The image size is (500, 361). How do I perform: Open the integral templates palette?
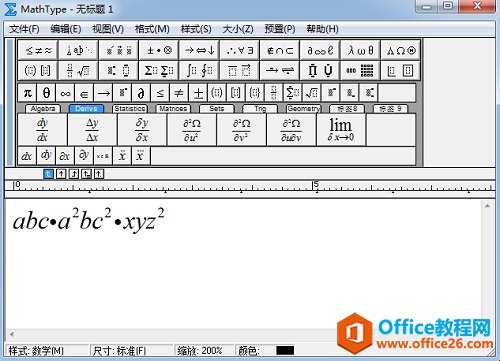[199, 70]
